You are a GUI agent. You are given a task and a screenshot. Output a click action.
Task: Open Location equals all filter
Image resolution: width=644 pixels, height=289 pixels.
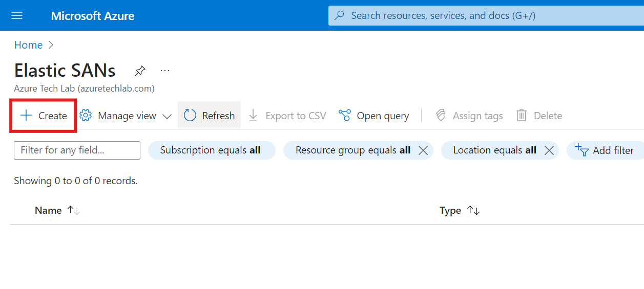pyautogui.click(x=494, y=150)
